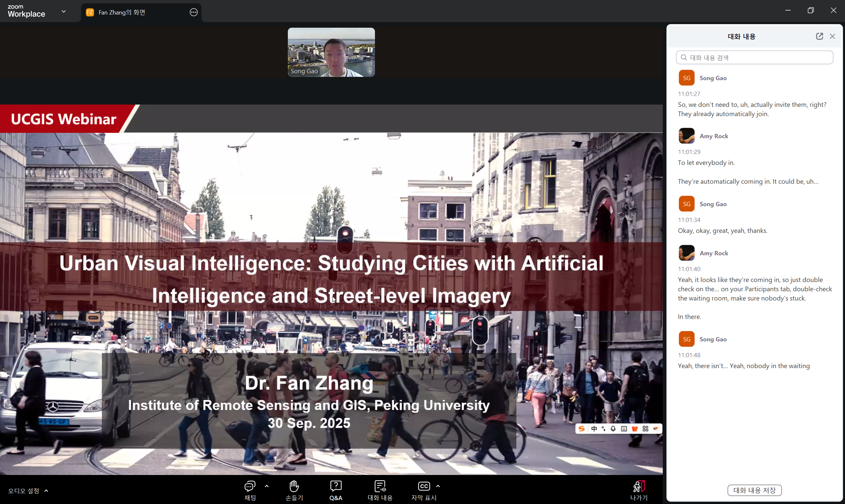Click the transcript search field
Screen dimensions: 845x504
754,57
